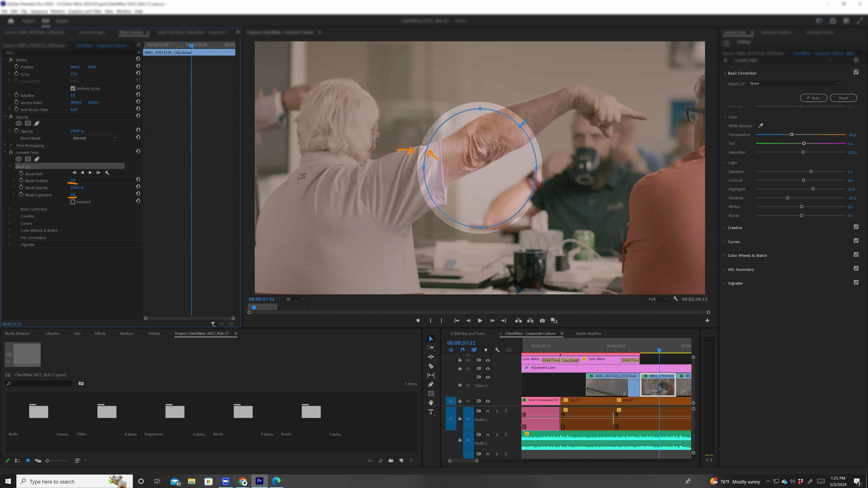Check the Inverted mask checkbox
Image resolution: width=868 pixels, height=488 pixels.
(73, 202)
